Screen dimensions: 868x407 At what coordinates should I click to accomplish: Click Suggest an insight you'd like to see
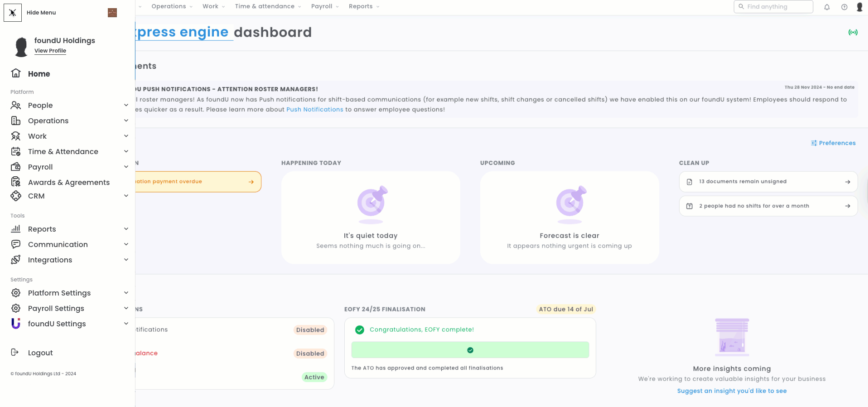(x=732, y=391)
